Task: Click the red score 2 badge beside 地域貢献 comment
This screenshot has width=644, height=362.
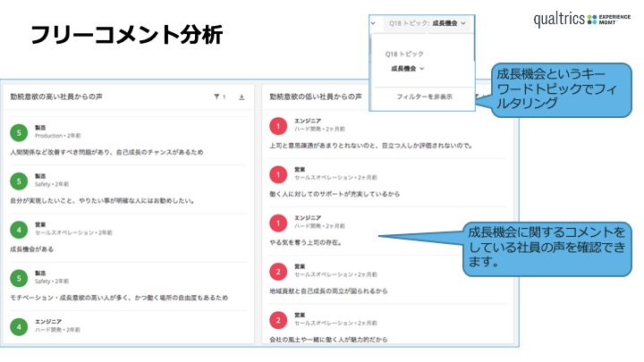Action: point(278,271)
